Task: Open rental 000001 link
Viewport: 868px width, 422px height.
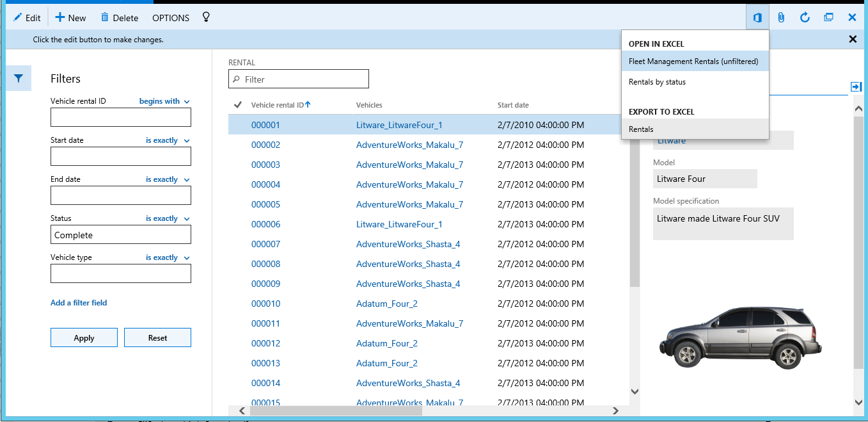Action: (265, 125)
